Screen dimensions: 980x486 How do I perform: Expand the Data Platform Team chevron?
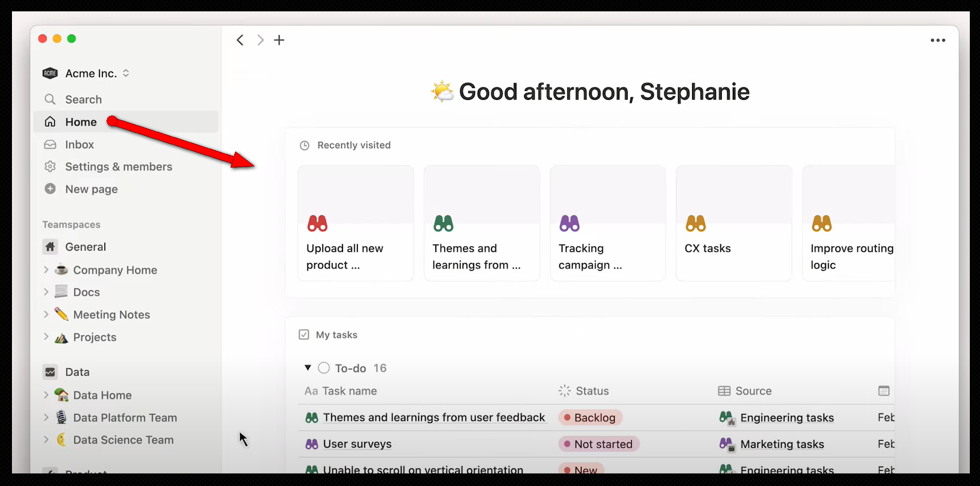tap(46, 417)
